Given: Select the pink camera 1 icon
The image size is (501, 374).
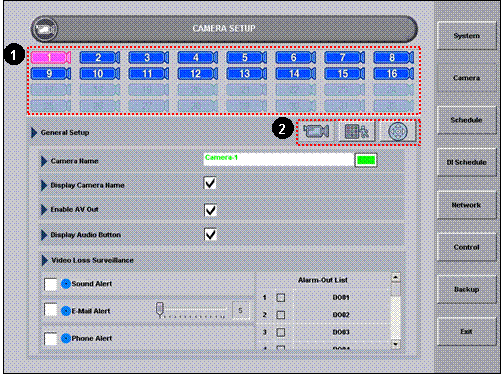Looking at the screenshot, I should [x=51, y=57].
